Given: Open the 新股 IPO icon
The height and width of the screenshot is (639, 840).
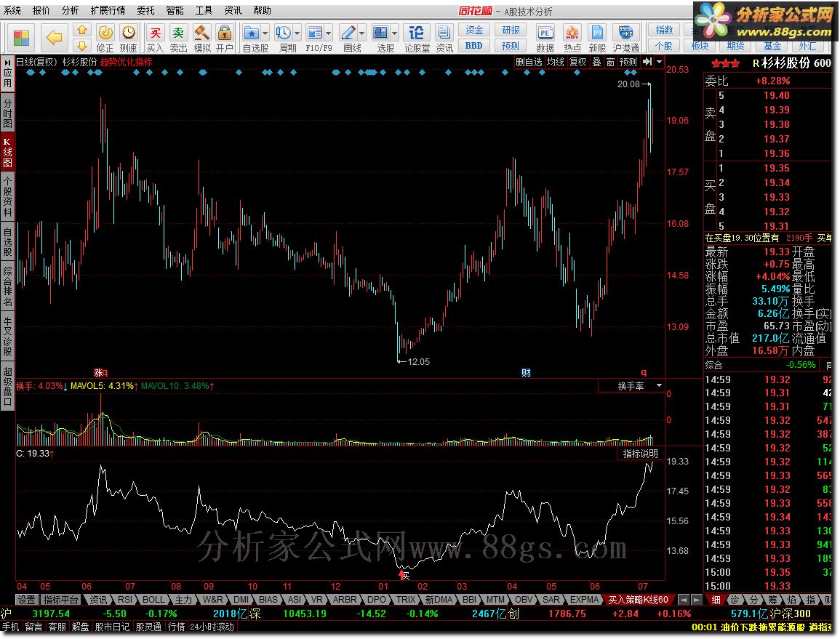Looking at the screenshot, I should coord(597,39).
